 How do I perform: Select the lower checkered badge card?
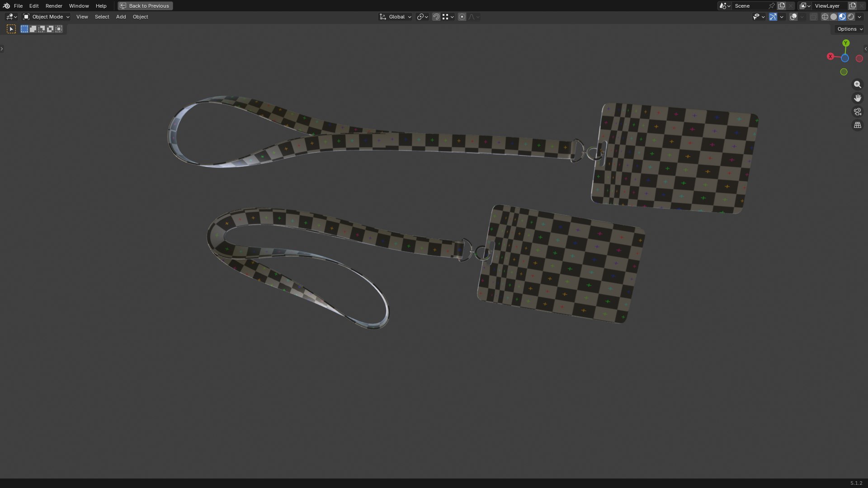(561, 264)
